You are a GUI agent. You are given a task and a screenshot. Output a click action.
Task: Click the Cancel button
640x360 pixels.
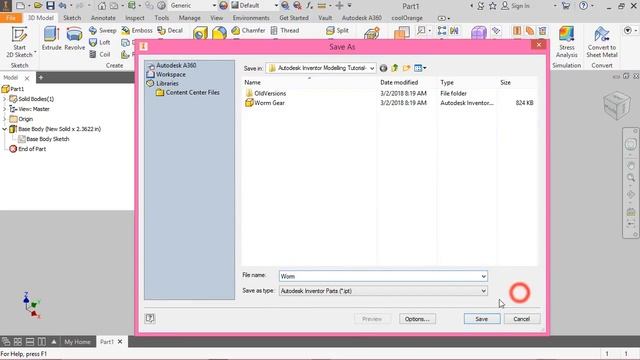(522, 319)
